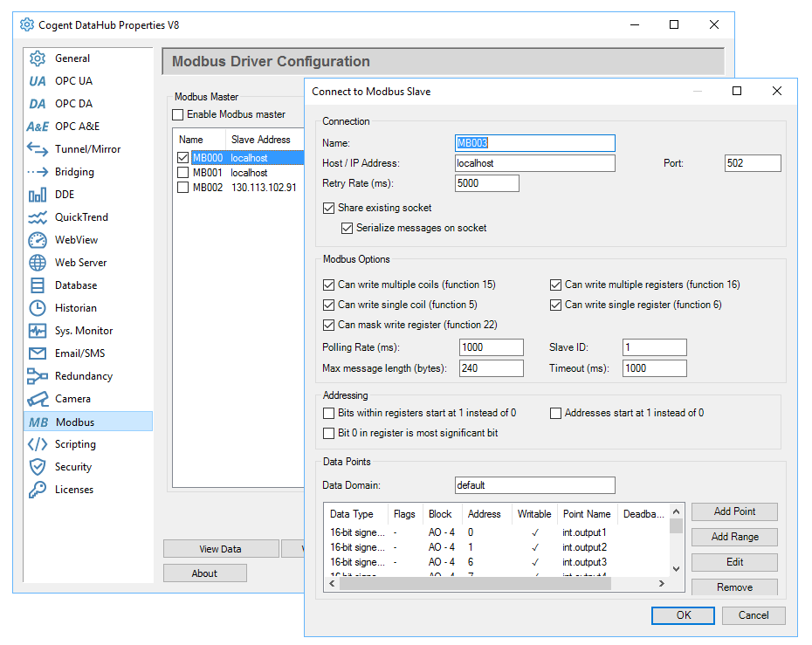Enable the Modbus master checkbox

tap(178, 113)
